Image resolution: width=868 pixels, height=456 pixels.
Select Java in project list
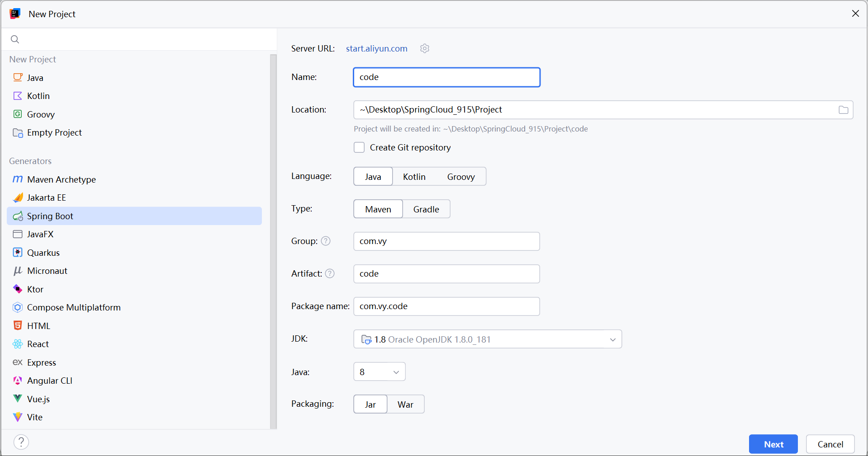tap(135, 77)
